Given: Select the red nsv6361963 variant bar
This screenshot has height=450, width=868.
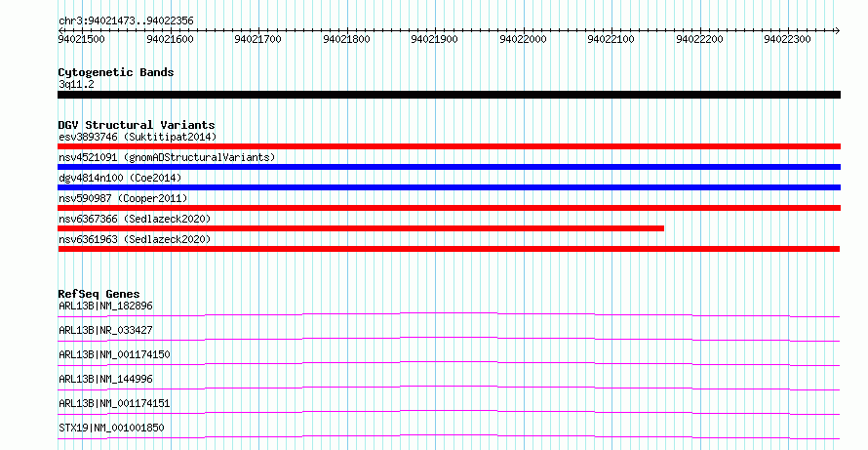Looking at the screenshot, I should coord(449,249).
